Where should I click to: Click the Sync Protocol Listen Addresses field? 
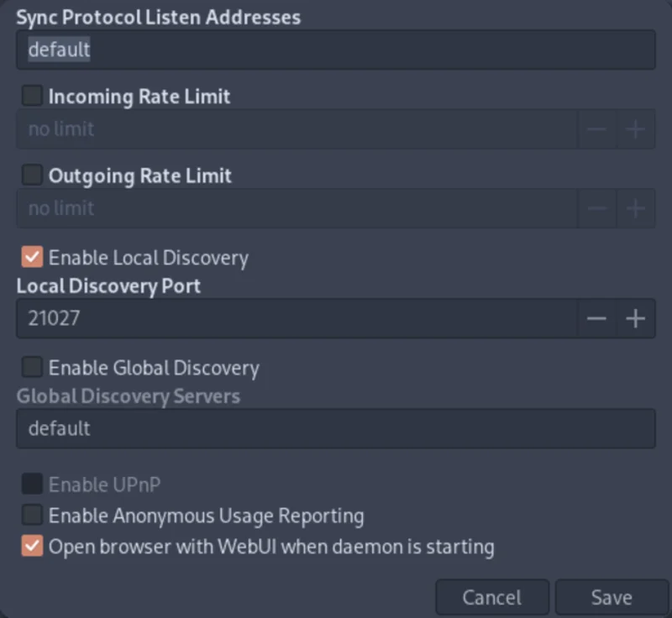coord(336,50)
